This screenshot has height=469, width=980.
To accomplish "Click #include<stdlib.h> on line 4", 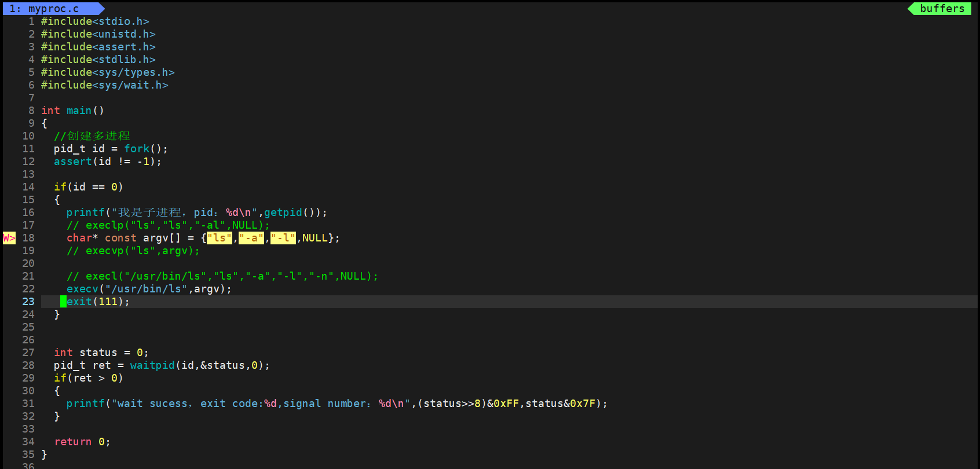I will [98, 60].
